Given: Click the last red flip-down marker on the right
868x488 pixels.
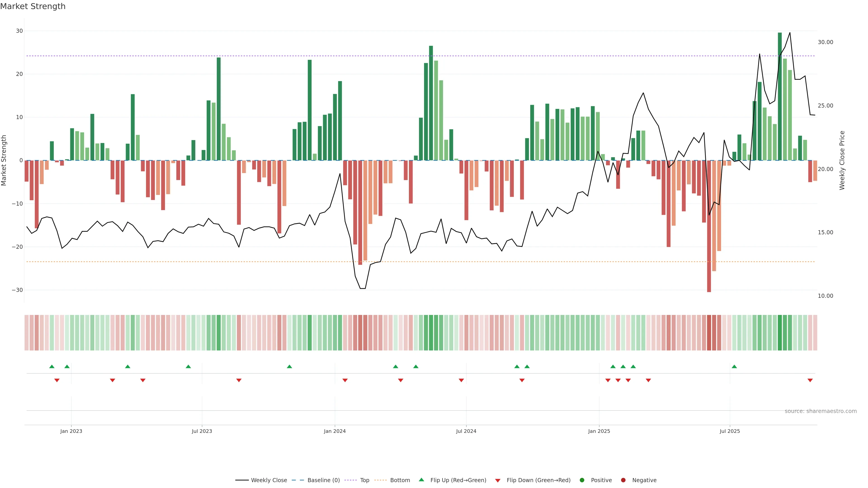Looking at the screenshot, I should [810, 380].
